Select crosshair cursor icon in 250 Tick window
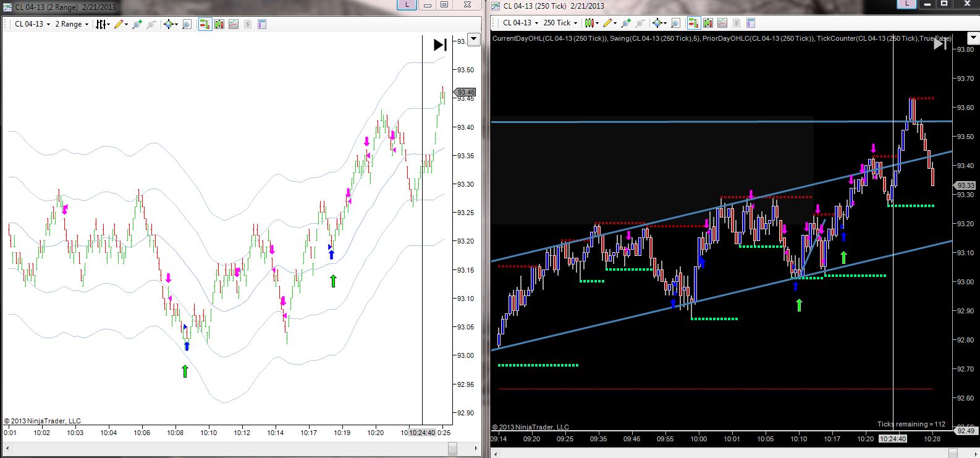Screen dimensions: 980x458 click(x=657, y=23)
